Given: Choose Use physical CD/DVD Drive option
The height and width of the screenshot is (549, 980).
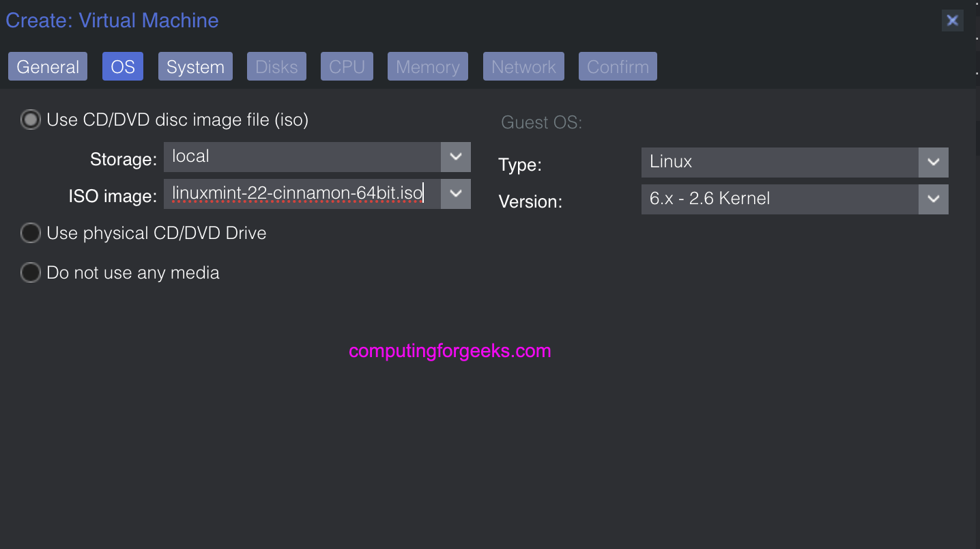Looking at the screenshot, I should pyautogui.click(x=31, y=234).
